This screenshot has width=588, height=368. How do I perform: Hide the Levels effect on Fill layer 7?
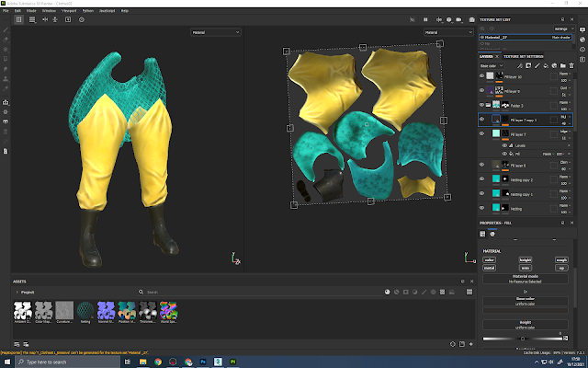(504, 145)
